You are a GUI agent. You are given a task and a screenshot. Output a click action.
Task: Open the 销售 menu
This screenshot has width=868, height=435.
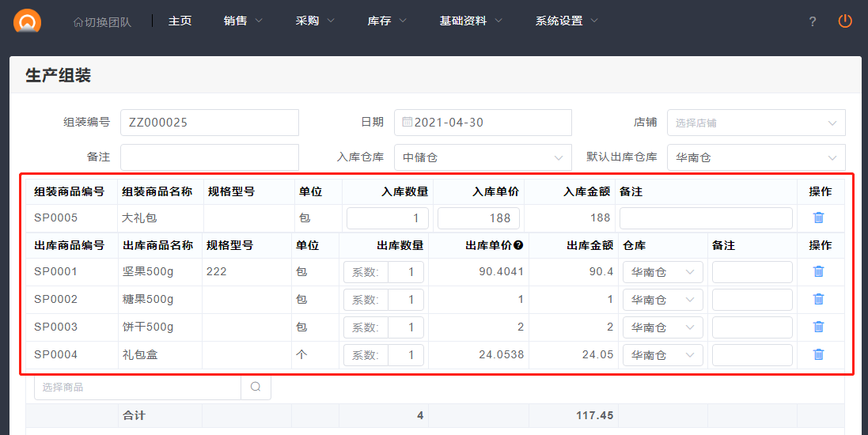click(242, 21)
